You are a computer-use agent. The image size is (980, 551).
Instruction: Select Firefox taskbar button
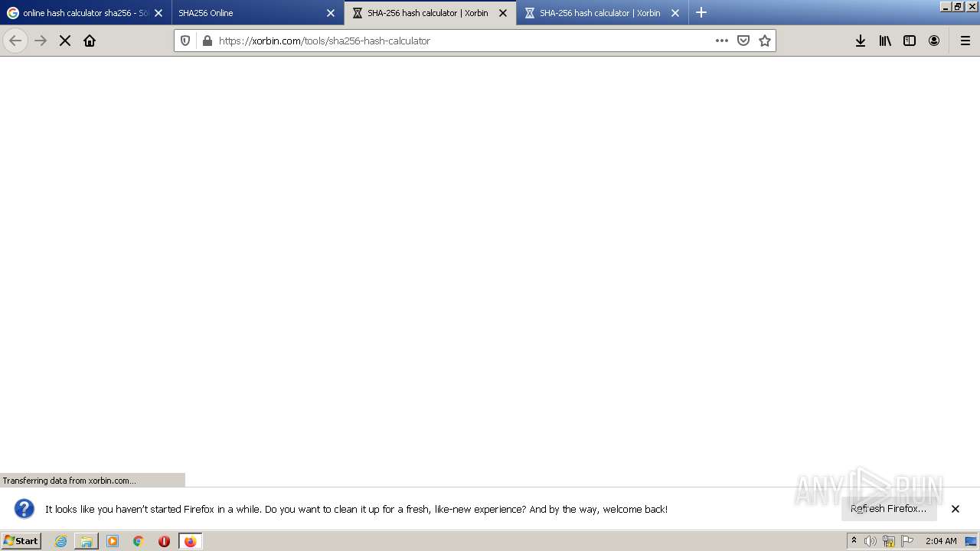[190, 541]
